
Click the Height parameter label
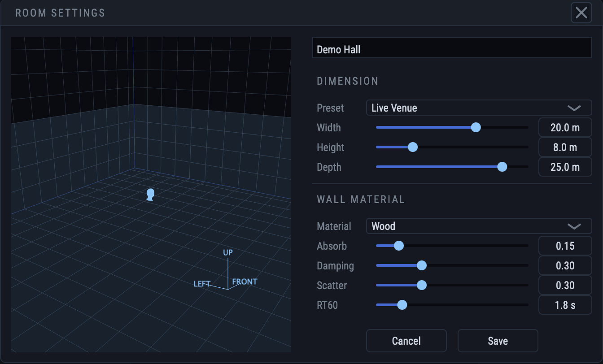click(x=331, y=147)
